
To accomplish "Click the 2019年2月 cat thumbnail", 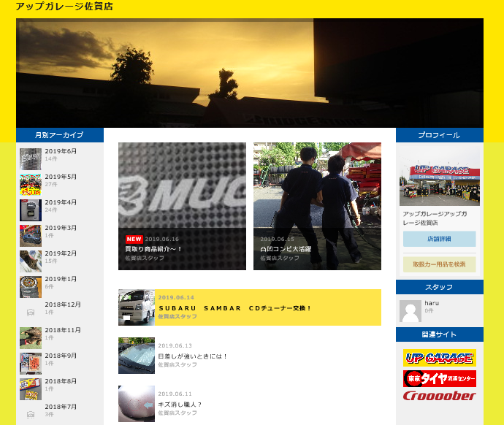I will (x=31, y=261).
